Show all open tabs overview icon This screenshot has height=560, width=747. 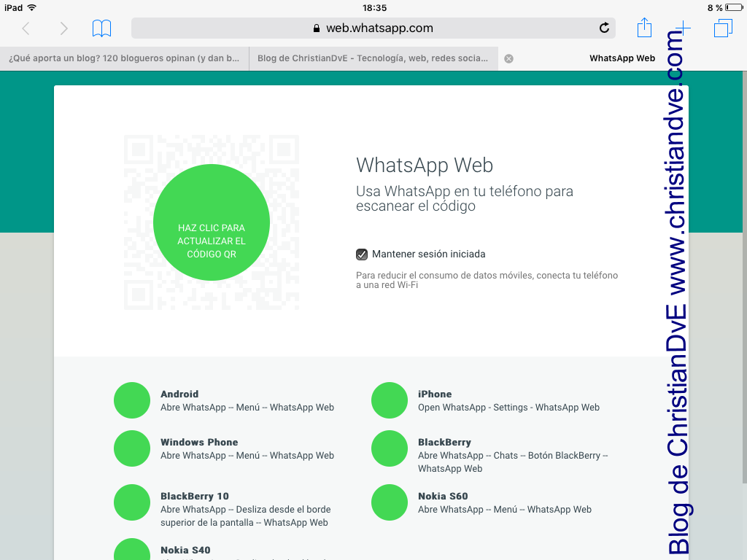[723, 28]
